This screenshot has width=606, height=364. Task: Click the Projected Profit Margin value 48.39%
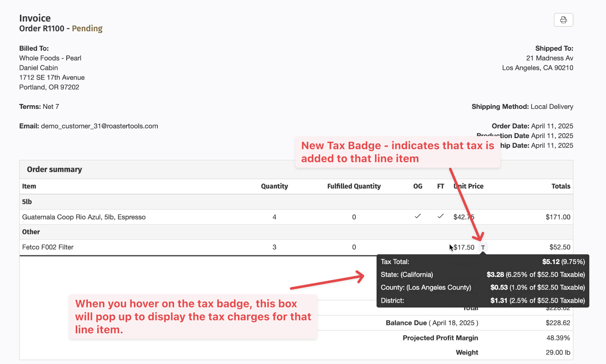pos(558,338)
